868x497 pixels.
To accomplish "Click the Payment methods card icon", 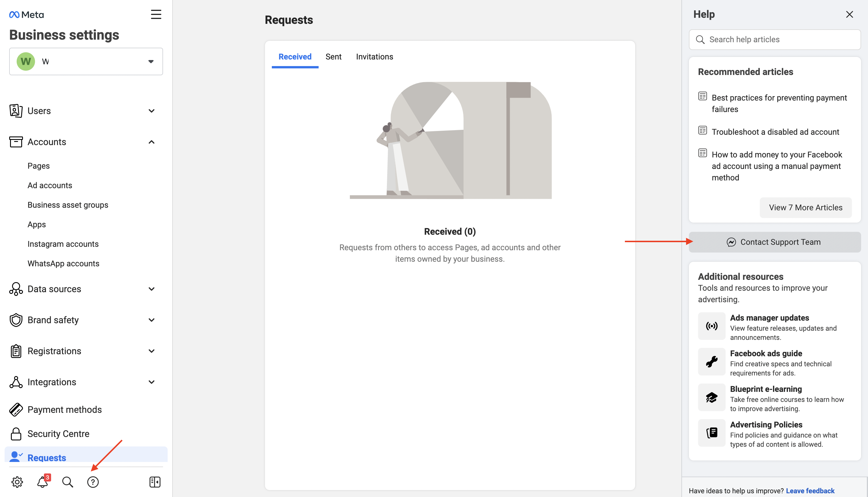I will pos(16,410).
